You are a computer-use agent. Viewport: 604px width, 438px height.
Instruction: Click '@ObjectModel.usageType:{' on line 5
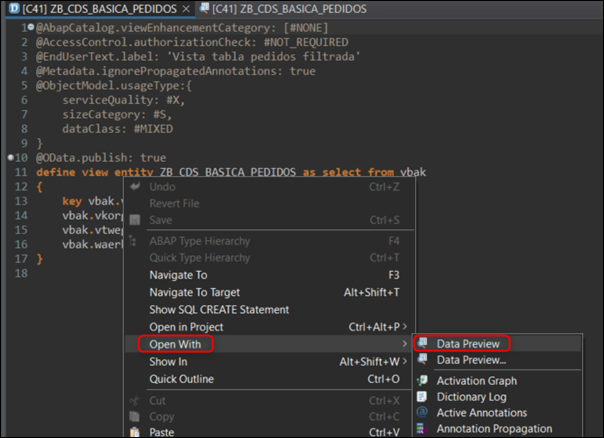[114, 86]
